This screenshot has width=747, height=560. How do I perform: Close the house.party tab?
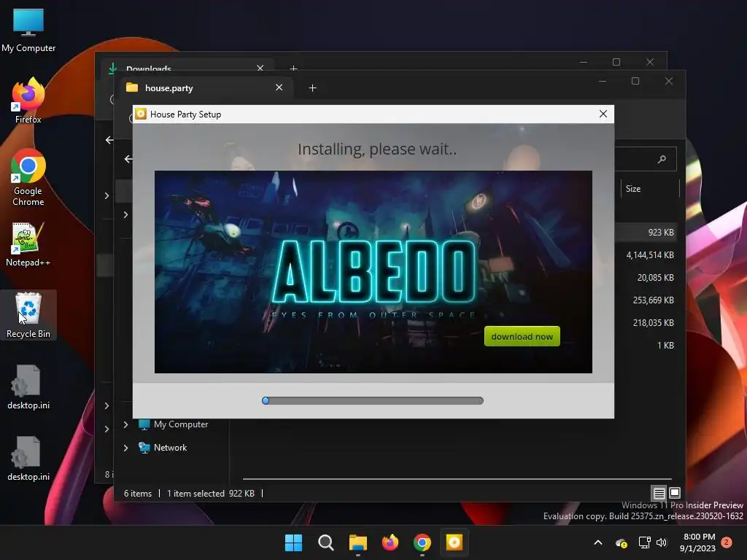click(279, 87)
